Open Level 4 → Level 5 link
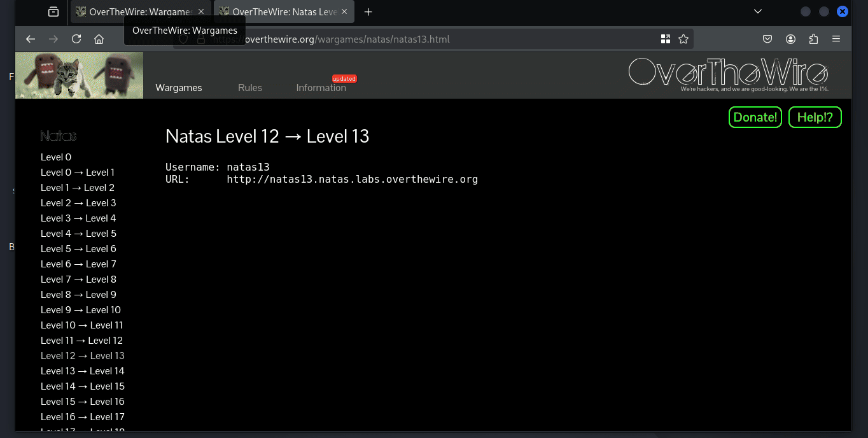Screen dimensions: 868x438 click(x=78, y=234)
